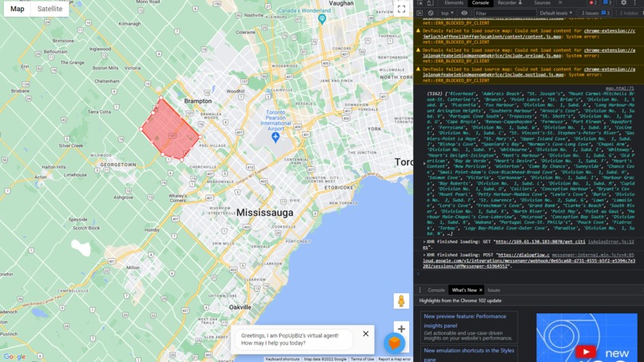Switch to the Issues drawer tab
The height and width of the screenshot is (362, 644).
(x=494, y=290)
